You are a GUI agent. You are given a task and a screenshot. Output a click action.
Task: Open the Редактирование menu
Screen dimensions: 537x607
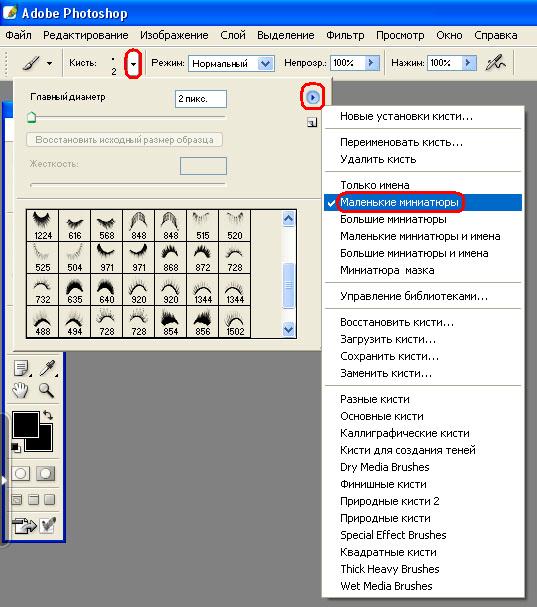86,35
